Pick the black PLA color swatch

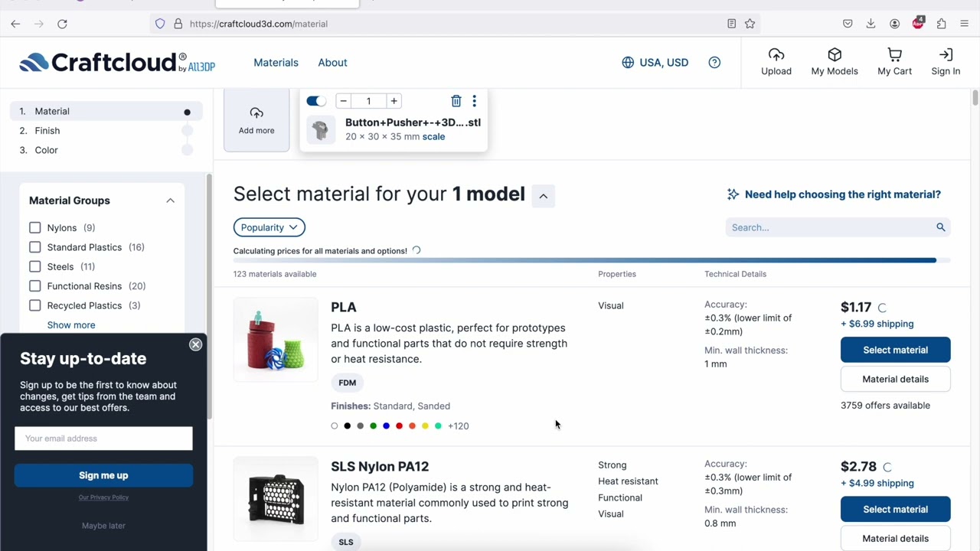tap(348, 426)
